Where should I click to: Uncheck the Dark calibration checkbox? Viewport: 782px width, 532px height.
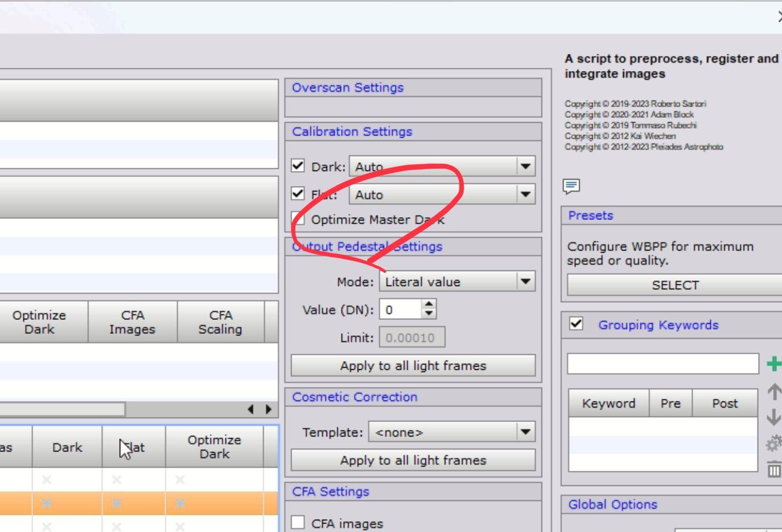click(298, 166)
